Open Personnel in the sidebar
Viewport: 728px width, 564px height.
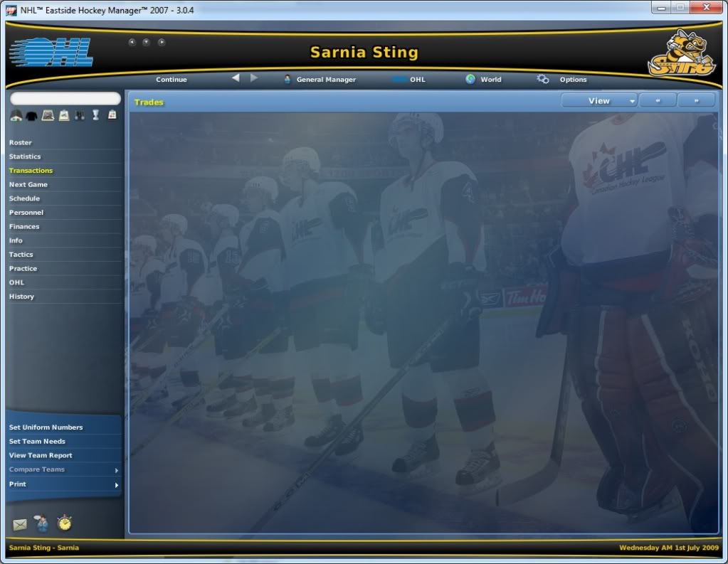tap(26, 212)
